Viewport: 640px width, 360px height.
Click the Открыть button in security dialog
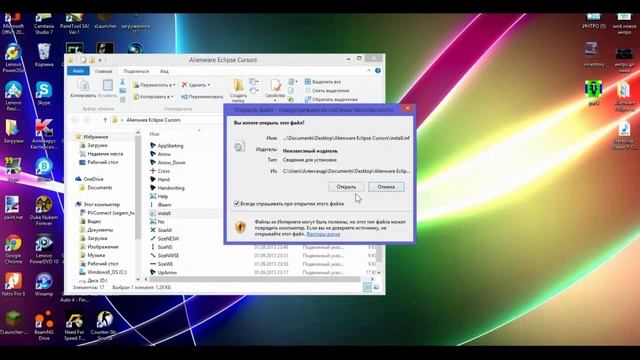pyautogui.click(x=346, y=187)
